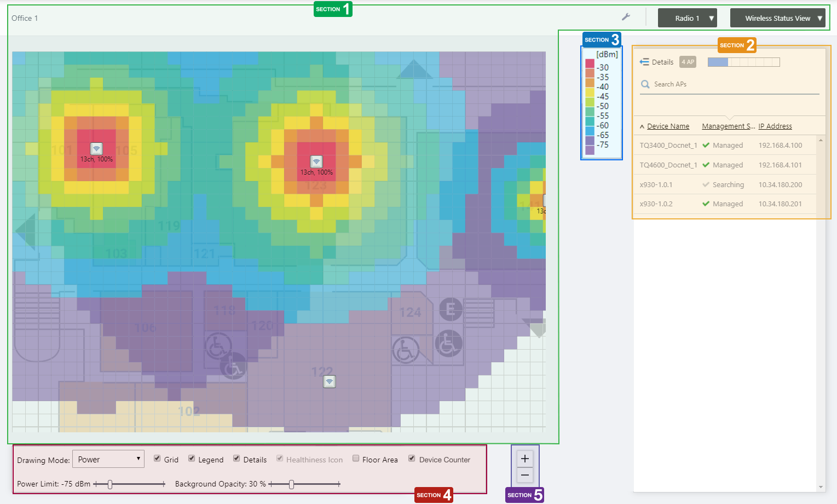Click the Power Limit slider handle
This screenshot has width=837, height=504.
pos(110,484)
